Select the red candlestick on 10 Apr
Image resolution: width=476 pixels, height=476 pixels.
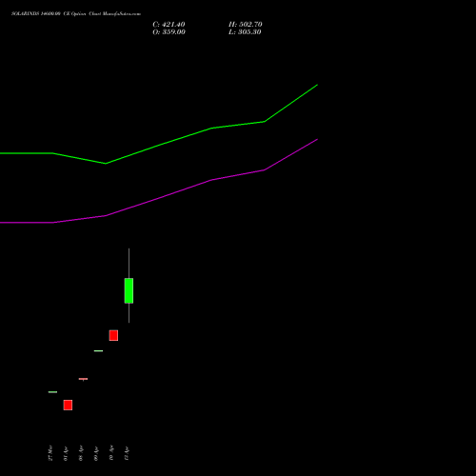113,335
